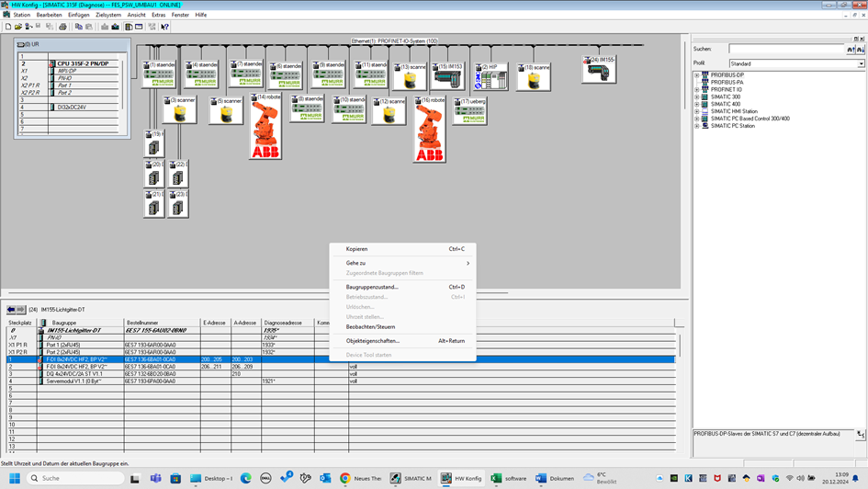Click the context help arrow icon
The image size is (868, 489).
164,27
